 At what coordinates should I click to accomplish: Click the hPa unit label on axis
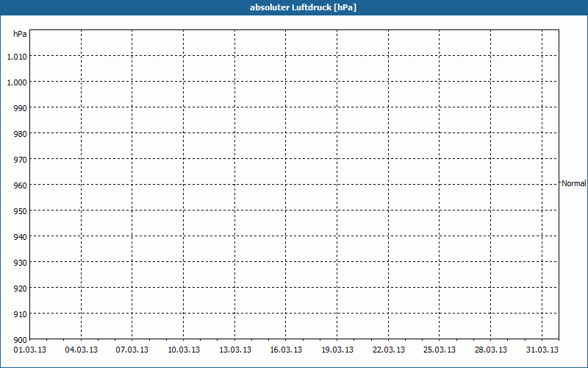[20, 34]
